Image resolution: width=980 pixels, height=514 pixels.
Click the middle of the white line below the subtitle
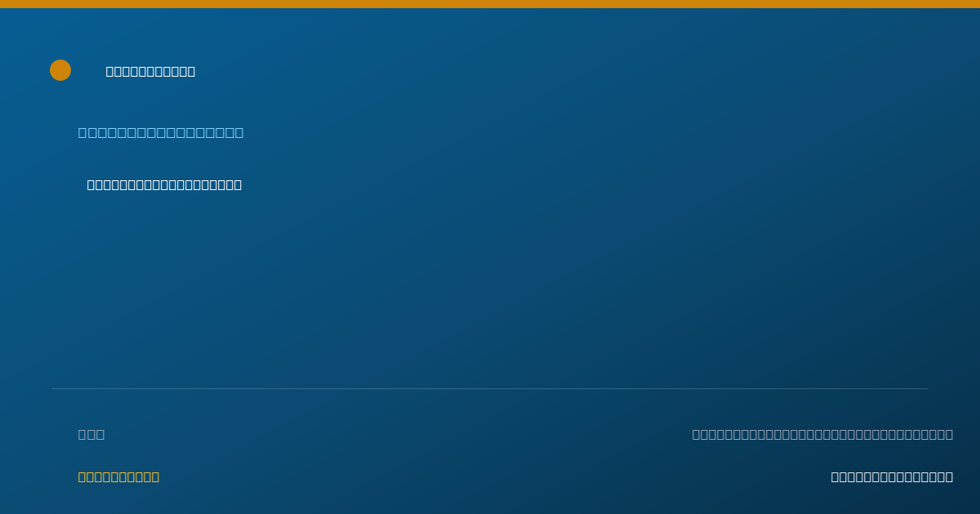[164, 184]
